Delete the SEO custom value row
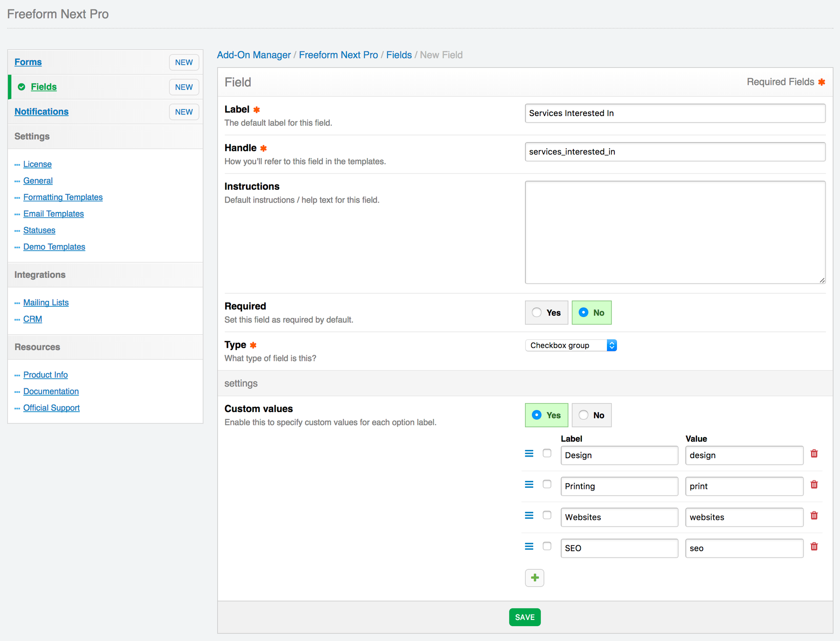Viewport: 840px width, 641px height. 814,546
